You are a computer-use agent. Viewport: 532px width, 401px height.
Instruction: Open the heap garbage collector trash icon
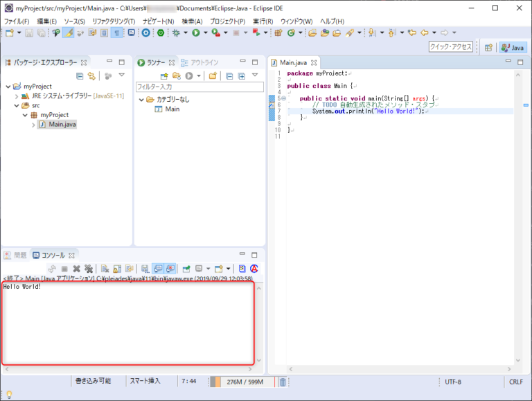pyautogui.click(x=283, y=382)
